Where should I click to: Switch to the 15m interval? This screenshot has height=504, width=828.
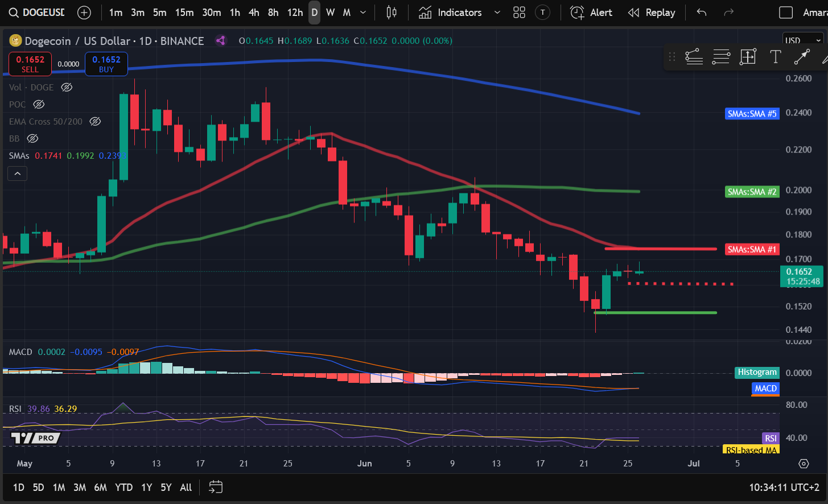click(184, 13)
